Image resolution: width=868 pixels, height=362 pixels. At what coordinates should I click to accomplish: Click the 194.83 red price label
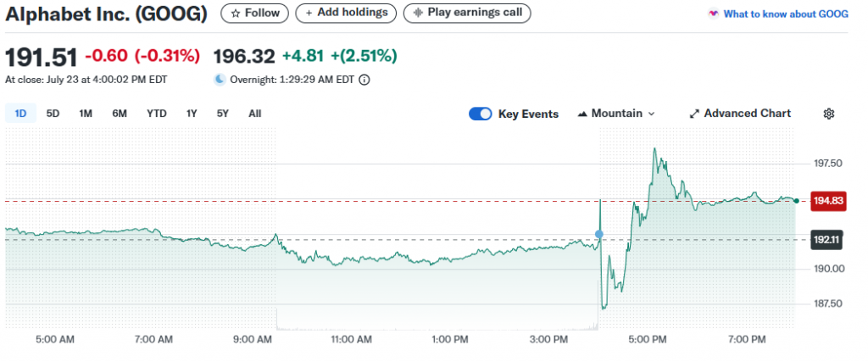pos(828,201)
